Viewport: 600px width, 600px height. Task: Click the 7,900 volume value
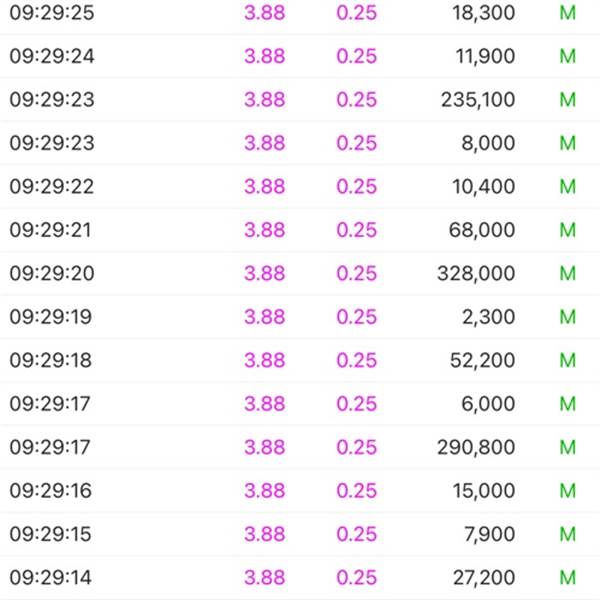click(490, 534)
